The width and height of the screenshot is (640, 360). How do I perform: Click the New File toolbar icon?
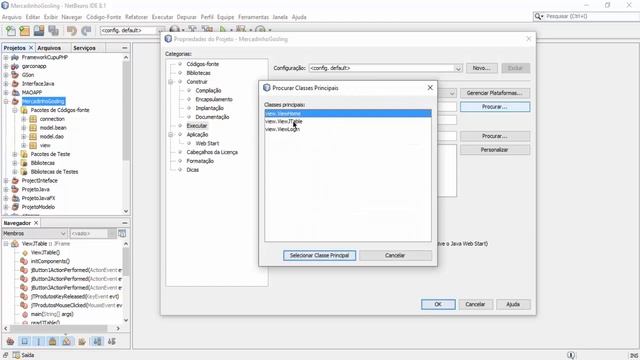click(x=11, y=31)
